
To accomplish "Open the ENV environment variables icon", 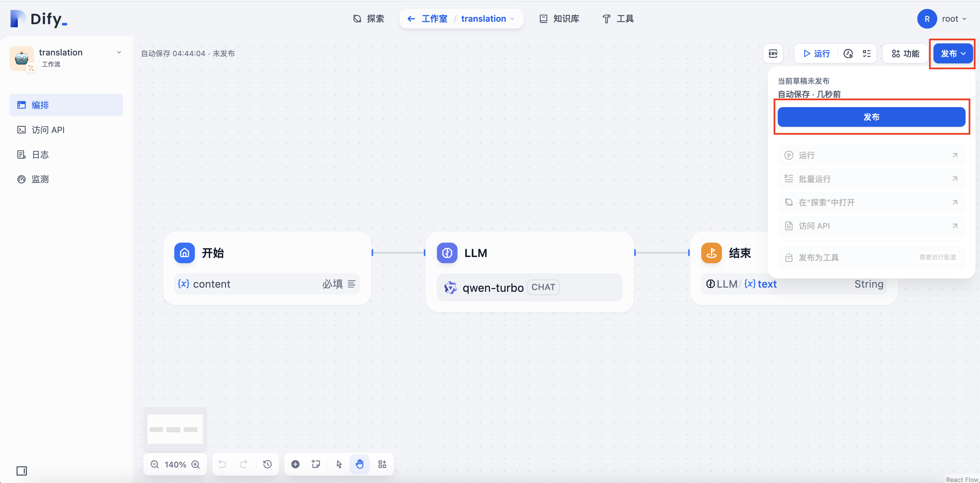I will click(x=773, y=54).
